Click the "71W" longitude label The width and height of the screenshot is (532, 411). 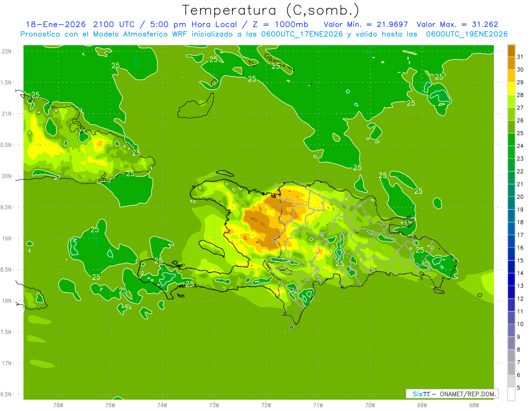click(318, 405)
